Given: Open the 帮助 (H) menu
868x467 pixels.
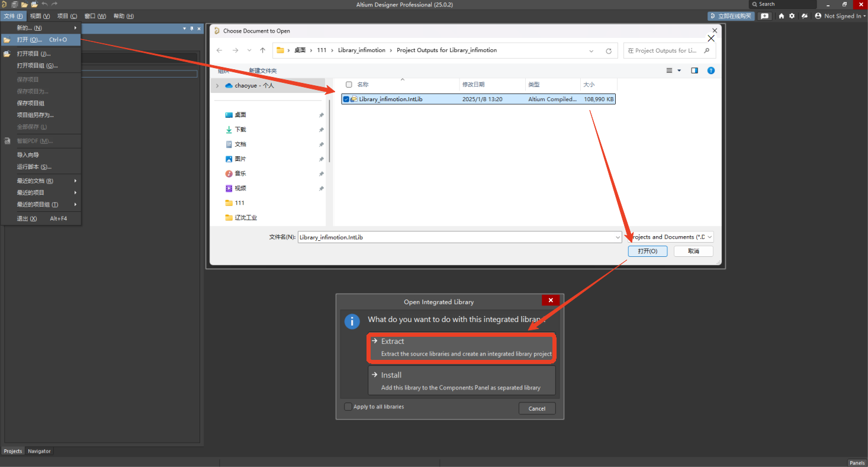Looking at the screenshot, I should pyautogui.click(x=123, y=16).
